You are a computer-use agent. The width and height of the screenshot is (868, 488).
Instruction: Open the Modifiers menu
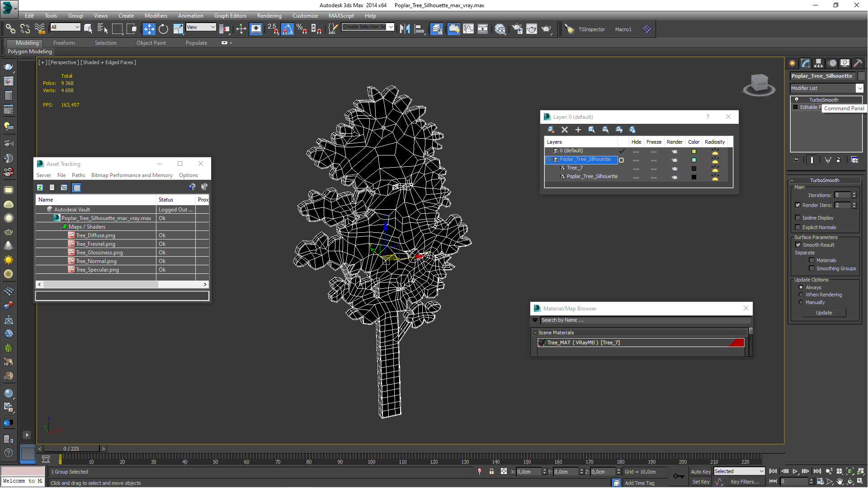click(156, 15)
